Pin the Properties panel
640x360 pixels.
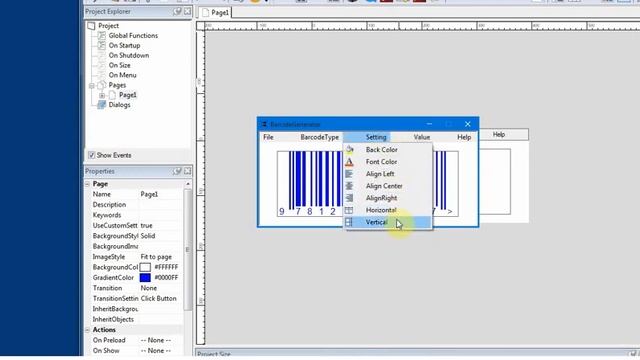pos(177,171)
